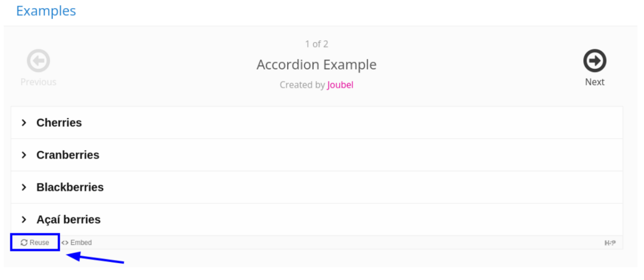Open the Cherries accordion panel title

pos(59,123)
